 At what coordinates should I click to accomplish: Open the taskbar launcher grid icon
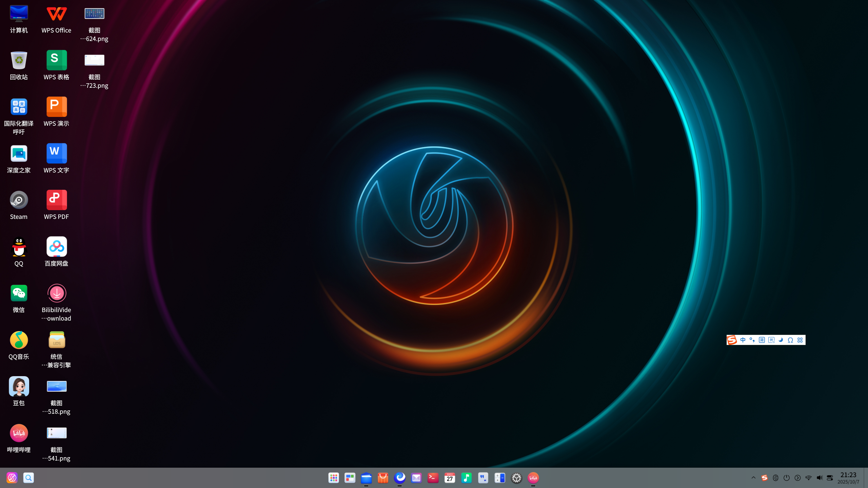334,478
